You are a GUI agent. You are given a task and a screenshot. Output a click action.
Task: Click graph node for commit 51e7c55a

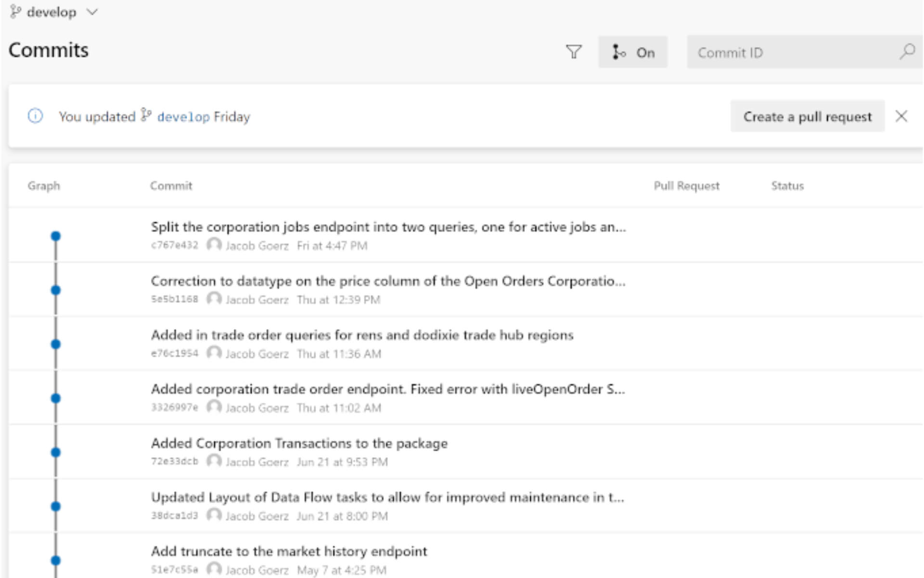56,560
